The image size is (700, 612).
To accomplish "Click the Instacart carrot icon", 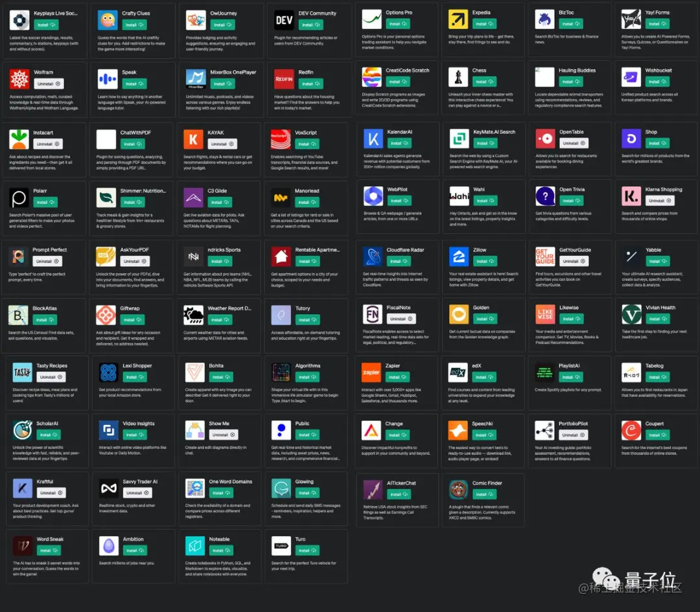I will 19,140.
